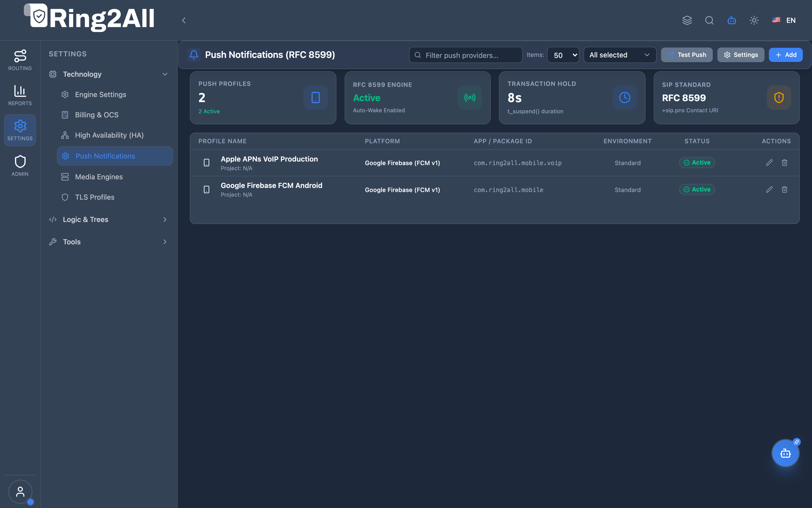Open High Availability (HA) menu item
812x508 pixels.
point(115,135)
